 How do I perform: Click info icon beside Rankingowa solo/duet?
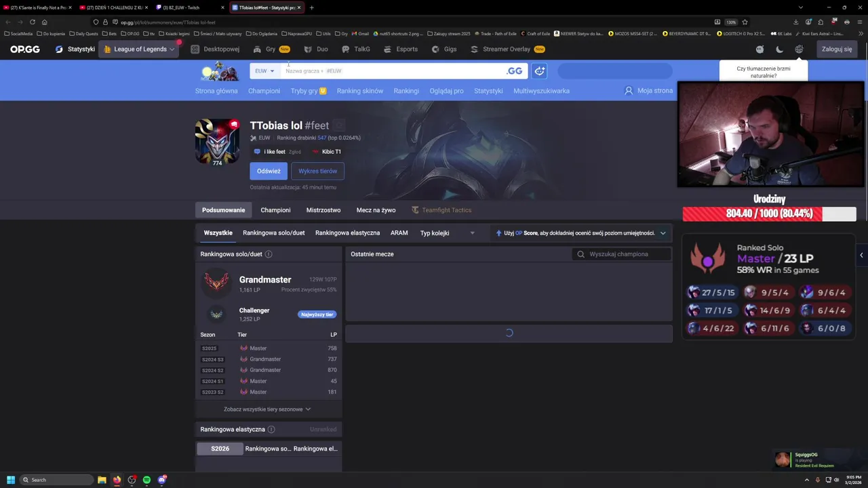tap(269, 254)
